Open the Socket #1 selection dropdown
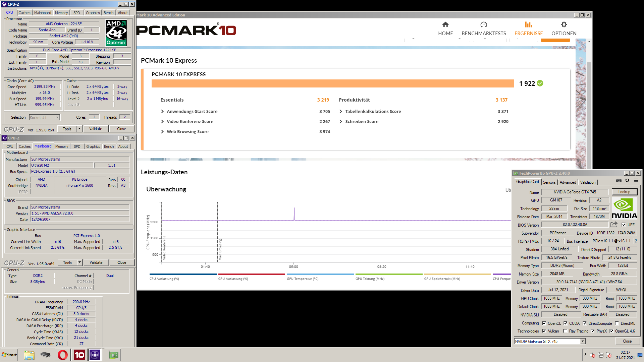The width and height of the screenshot is (644, 362). (x=57, y=117)
